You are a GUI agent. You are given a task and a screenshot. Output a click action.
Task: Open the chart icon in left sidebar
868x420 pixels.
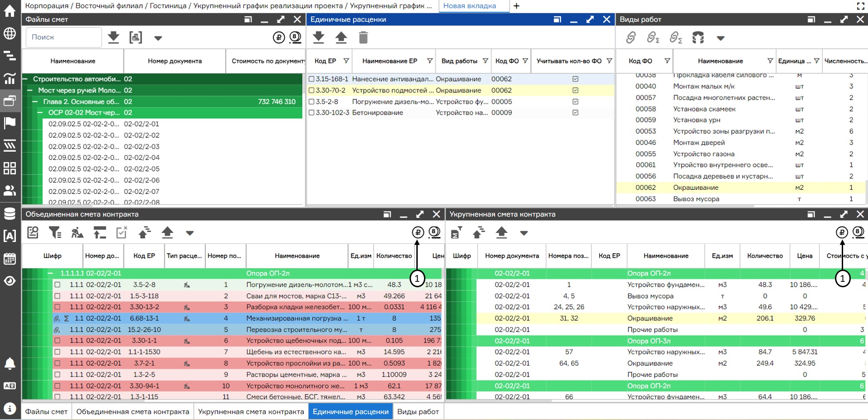[x=10, y=78]
